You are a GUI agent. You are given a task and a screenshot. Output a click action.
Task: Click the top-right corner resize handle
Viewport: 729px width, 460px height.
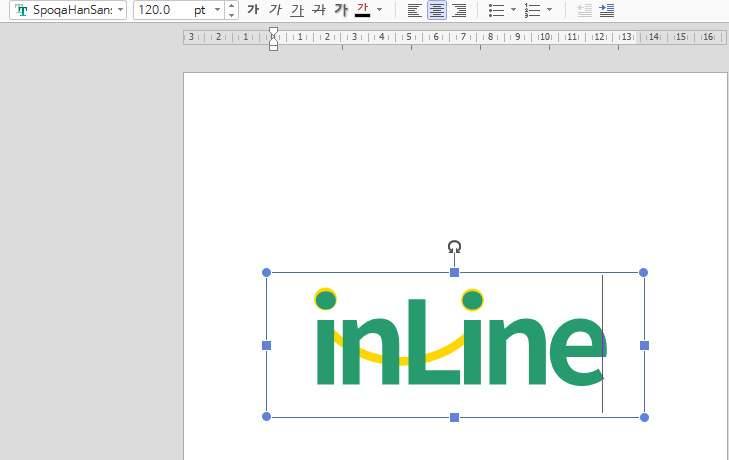[x=643, y=273]
